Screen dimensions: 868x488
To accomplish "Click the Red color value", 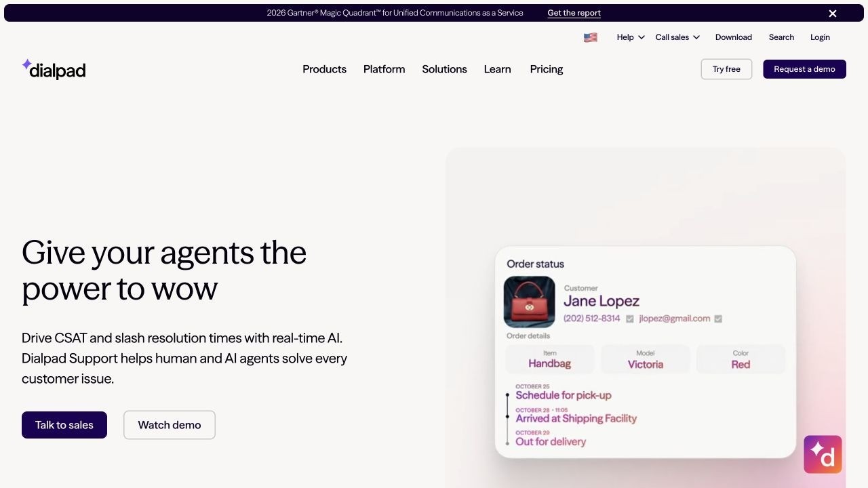I will (x=741, y=364).
